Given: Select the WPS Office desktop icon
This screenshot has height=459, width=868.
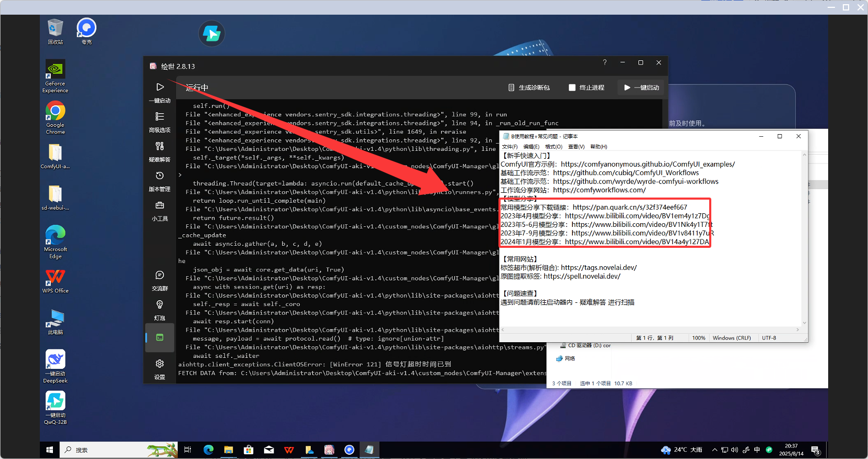Looking at the screenshot, I should click(55, 281).
